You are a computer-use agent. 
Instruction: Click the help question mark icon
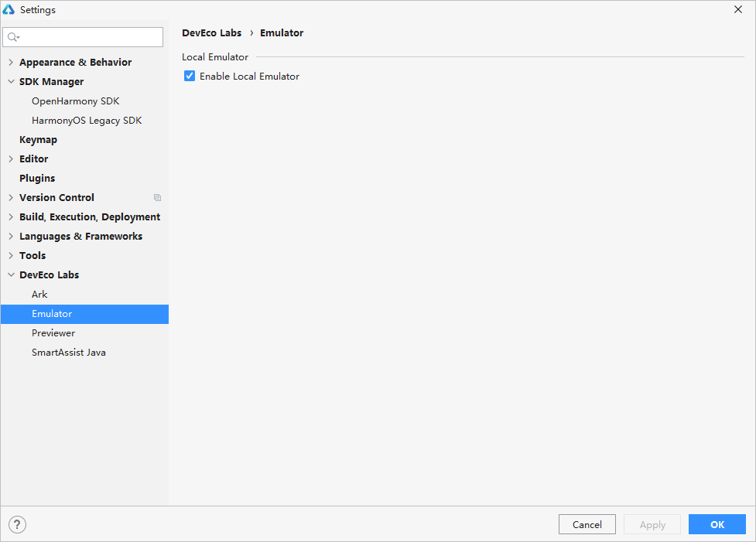17,525
